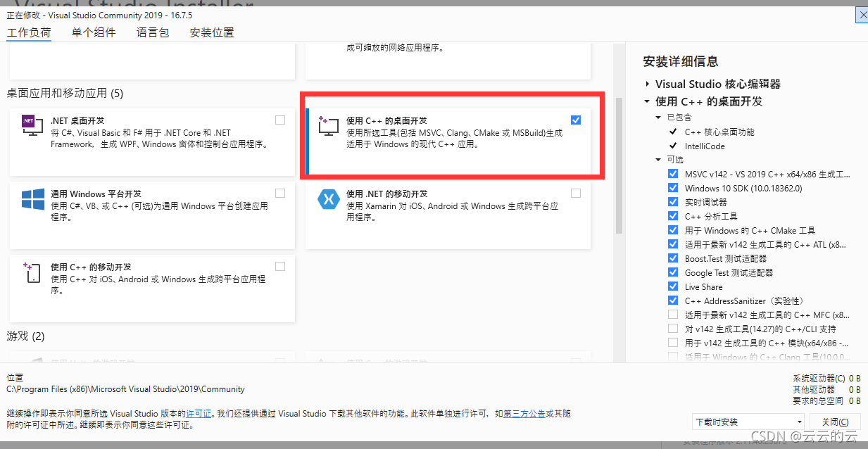The height and width of the screenshot is (449, 868).
Task: Switch to the 单个组件 tab
Action: click(94, 32)
